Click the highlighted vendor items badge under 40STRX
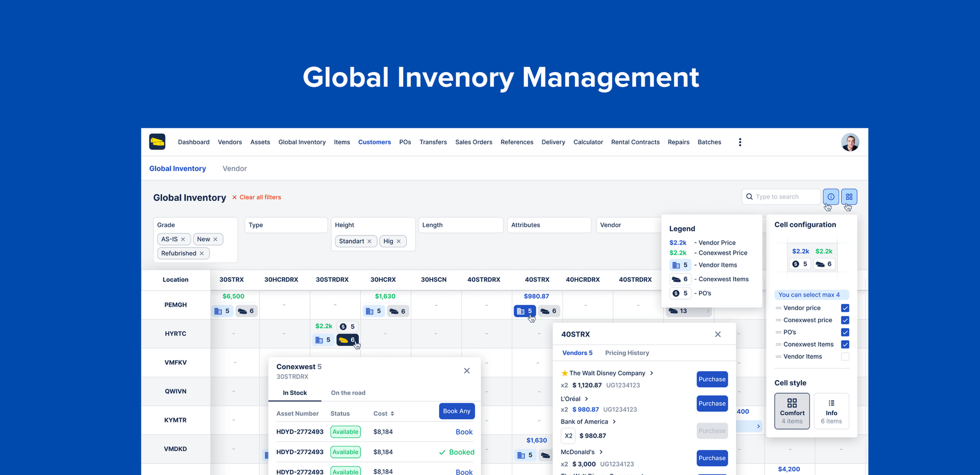Image resolution: width=980 pixels, height=475 pixels. click(524, 311)
